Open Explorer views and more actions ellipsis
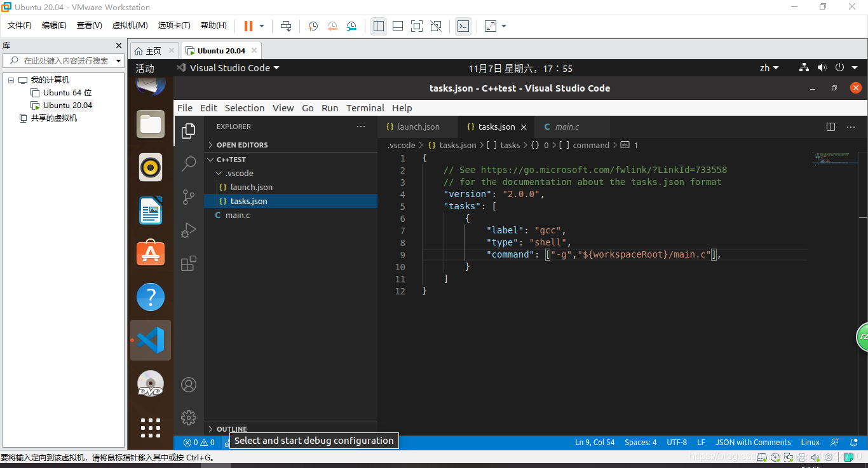Viewport: 868px width, 468px height. tap(361, 127)
